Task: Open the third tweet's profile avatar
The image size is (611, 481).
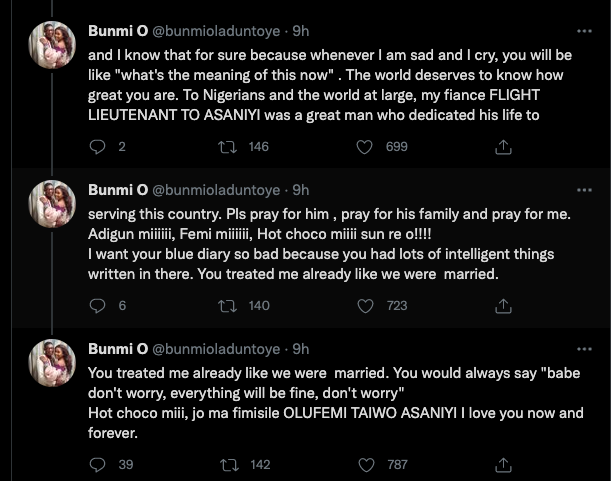Action: 51,363
